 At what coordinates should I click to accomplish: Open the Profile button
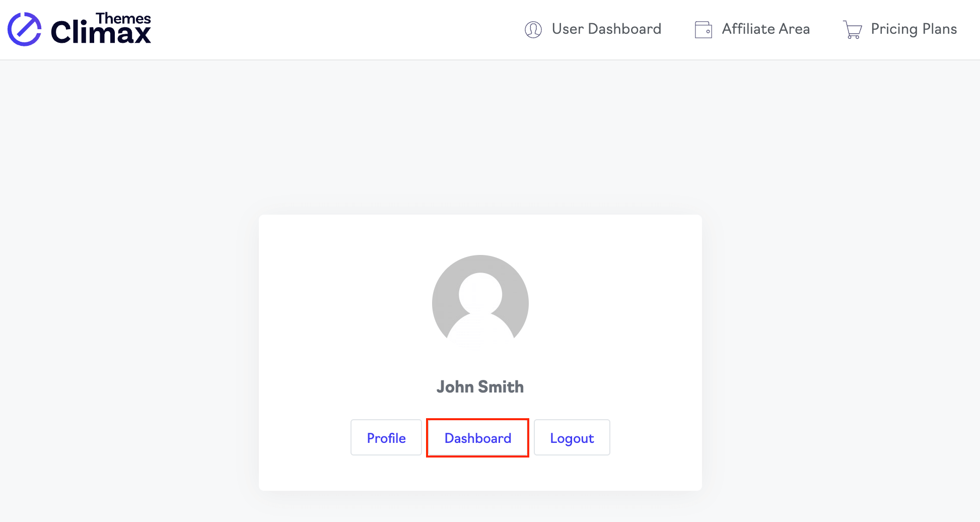[386, 438]
